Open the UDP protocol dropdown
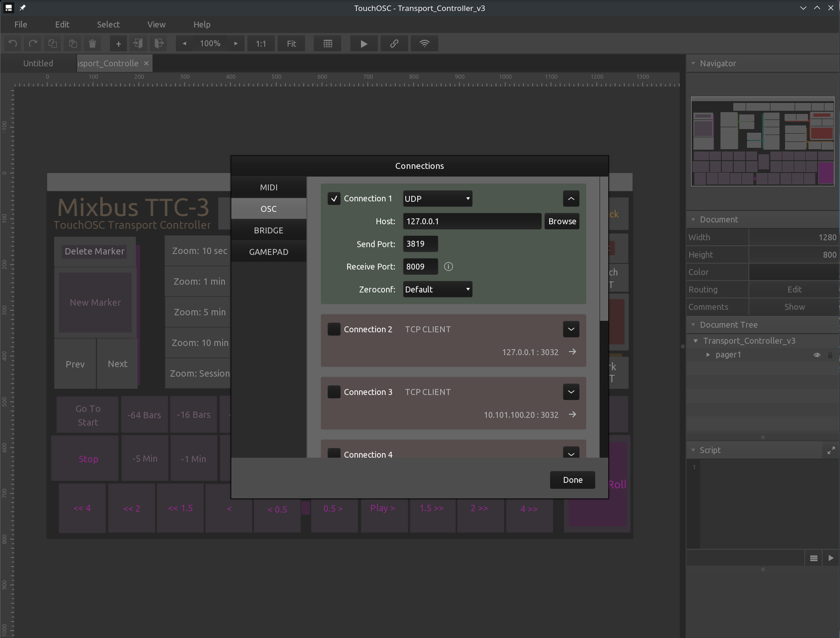 (x=437, y=199)
